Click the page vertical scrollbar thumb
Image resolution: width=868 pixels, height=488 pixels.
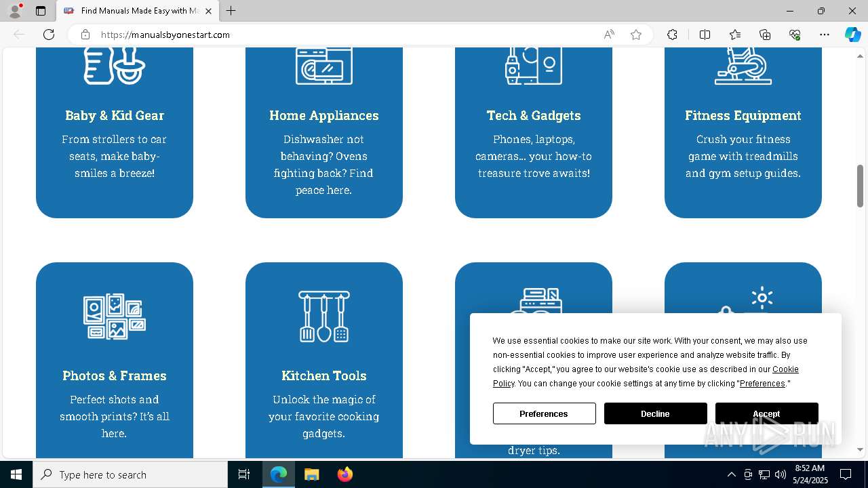tap(861, 186)
